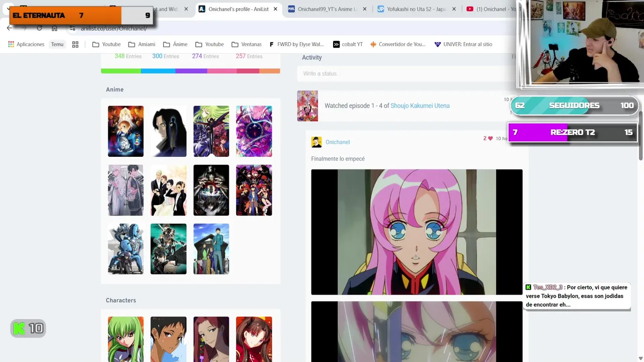Open the cobalt YT bookmark
Image resolution: width=644 pixels, height=362 pixels.
(348, 44)
